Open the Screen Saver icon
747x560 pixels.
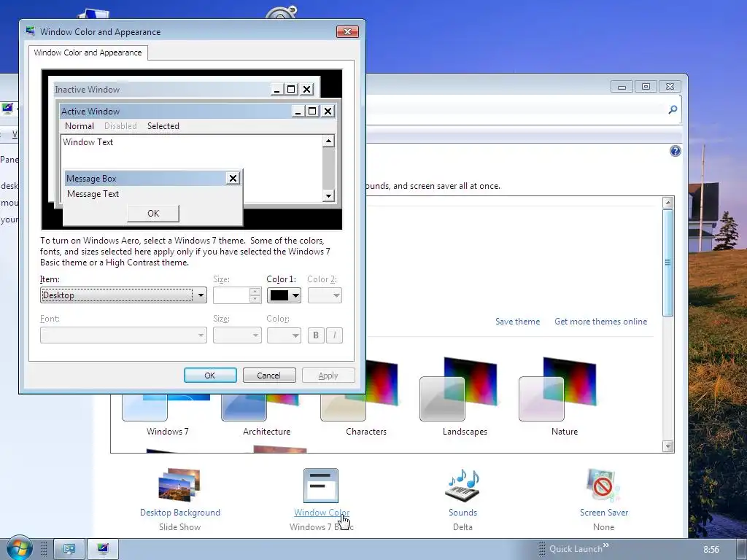[x=603, y=485]
